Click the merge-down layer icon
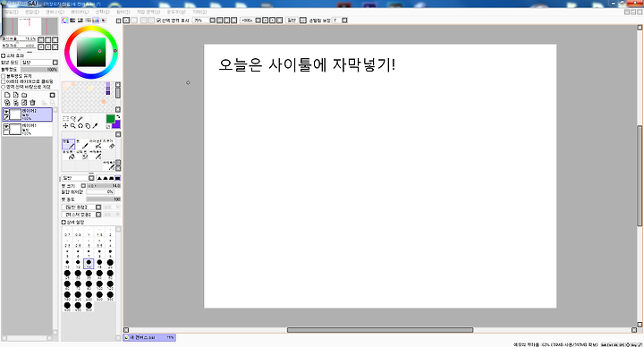The image size is (644, 347). (15, 103)
